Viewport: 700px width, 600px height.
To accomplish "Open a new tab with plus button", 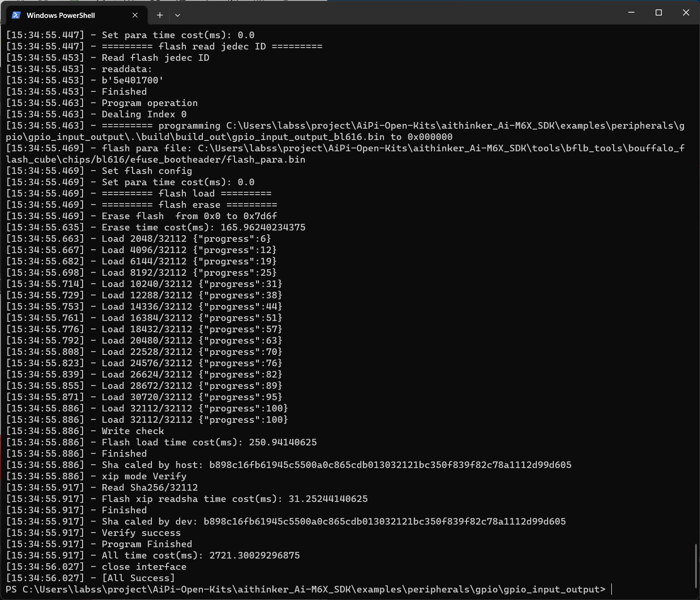I will tap(160, 15).
